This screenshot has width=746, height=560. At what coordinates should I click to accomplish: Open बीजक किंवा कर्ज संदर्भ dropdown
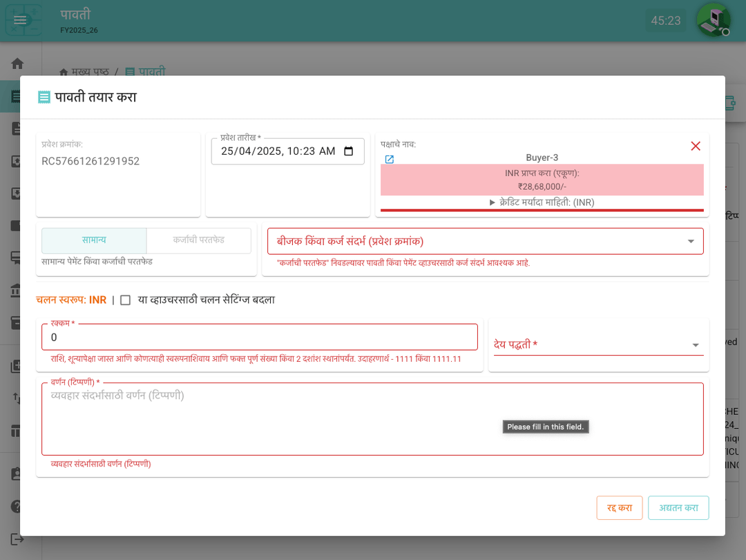pos(485,241)
